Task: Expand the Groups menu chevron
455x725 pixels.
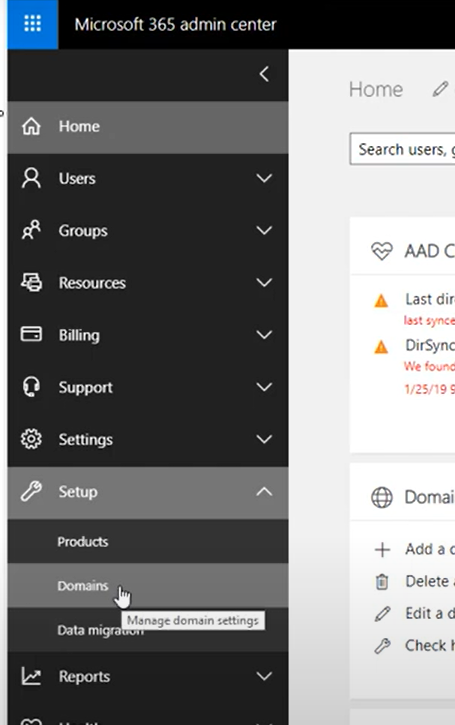Action: pos(264,230)
